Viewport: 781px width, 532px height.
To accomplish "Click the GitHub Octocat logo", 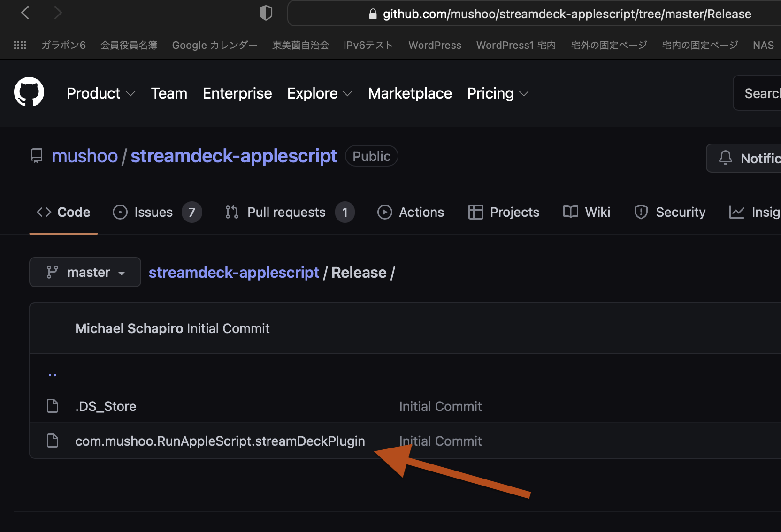I will [29, 92].
